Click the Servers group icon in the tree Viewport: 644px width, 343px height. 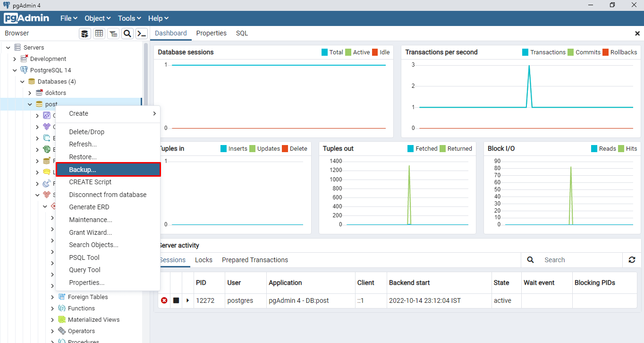pos(17,47)
